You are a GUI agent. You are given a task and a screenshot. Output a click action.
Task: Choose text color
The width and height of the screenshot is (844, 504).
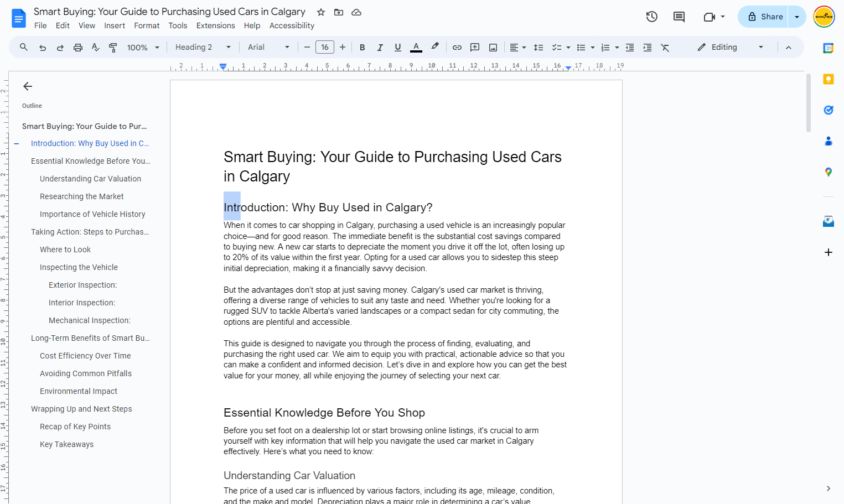(x=416, y=48)
